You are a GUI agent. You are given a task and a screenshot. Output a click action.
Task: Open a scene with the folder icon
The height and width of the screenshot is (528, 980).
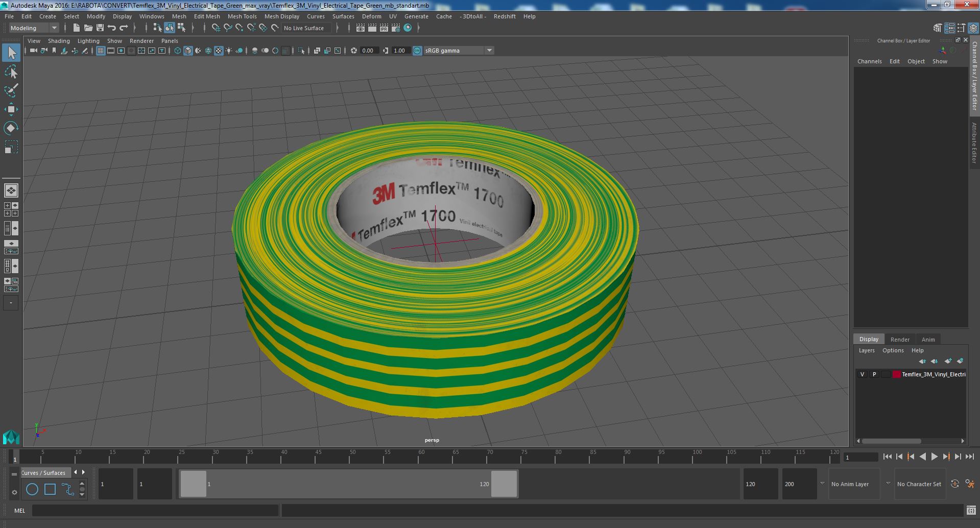(88, 28)
